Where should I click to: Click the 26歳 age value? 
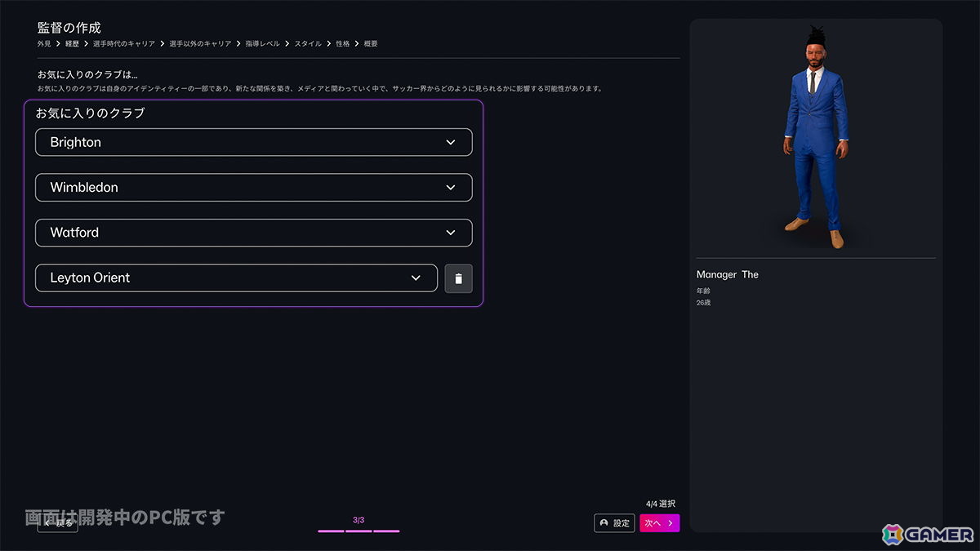(x=704, y=303)
